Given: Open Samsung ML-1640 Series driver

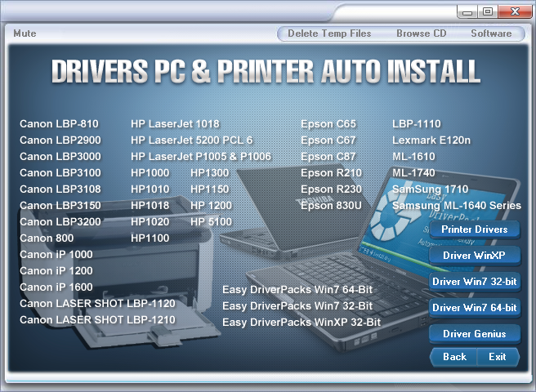Looking at the screenshot, I should coord(456,206).
